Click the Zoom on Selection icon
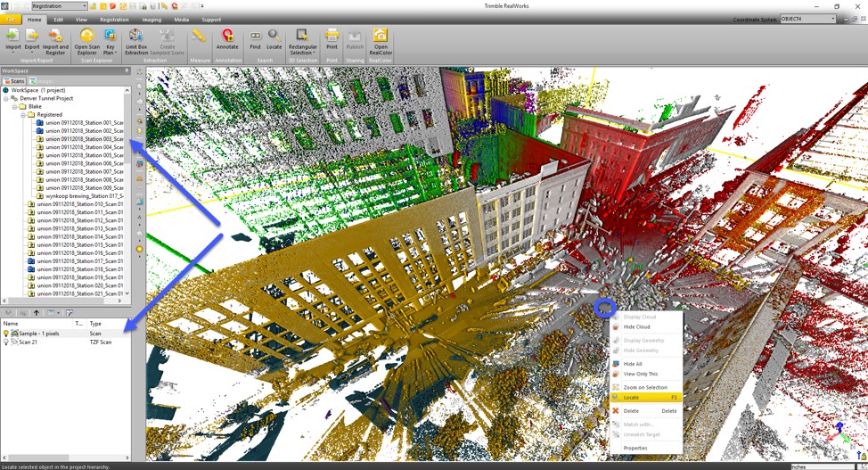This screenshot has width=868, height=470. pyautogui.click(x=616, y=387)
